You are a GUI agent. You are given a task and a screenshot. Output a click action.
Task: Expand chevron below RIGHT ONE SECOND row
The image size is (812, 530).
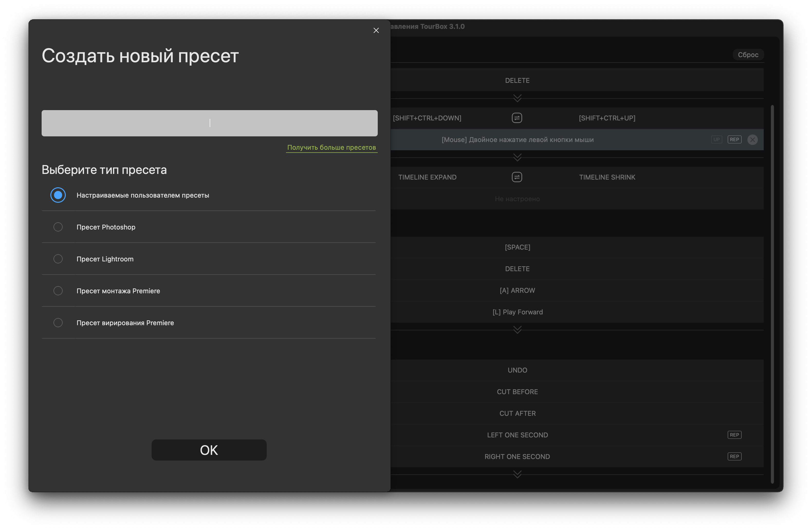tap(517, 474)
